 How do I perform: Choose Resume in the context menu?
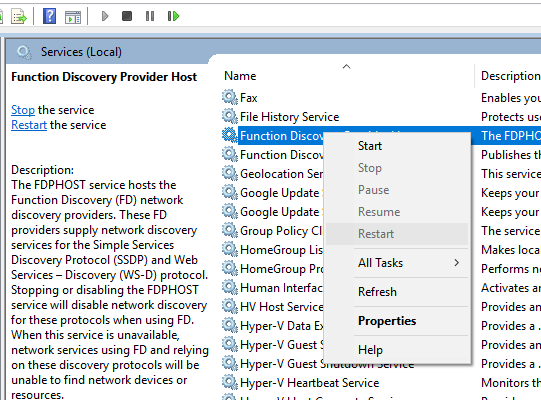[397, 212]
